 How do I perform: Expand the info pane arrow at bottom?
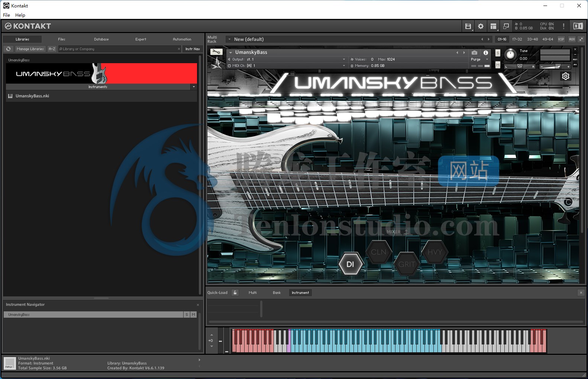click(x=199, y=360)
